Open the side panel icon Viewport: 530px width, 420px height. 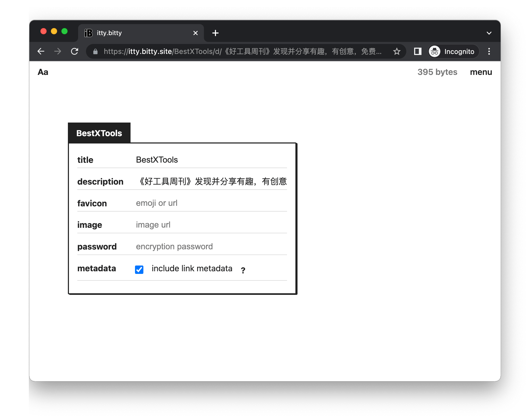coord(418,51)
